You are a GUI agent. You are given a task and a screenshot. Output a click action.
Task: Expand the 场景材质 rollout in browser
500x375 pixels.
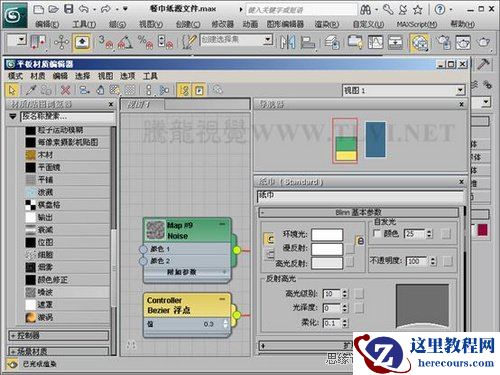59,351
